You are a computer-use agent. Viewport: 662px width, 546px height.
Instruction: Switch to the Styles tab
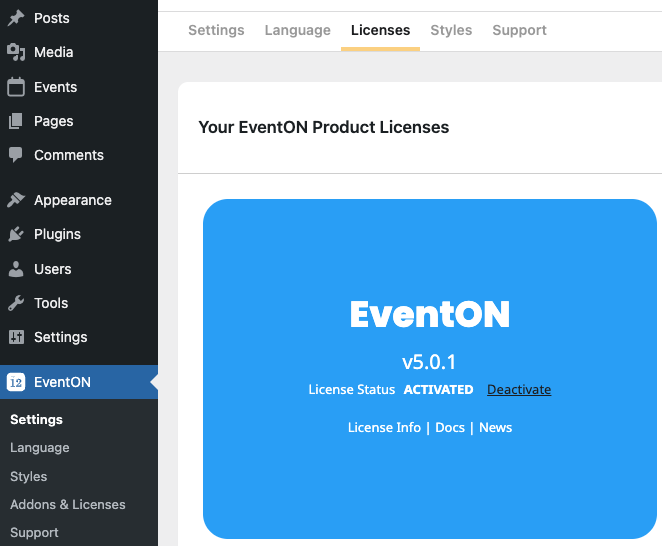451,30
